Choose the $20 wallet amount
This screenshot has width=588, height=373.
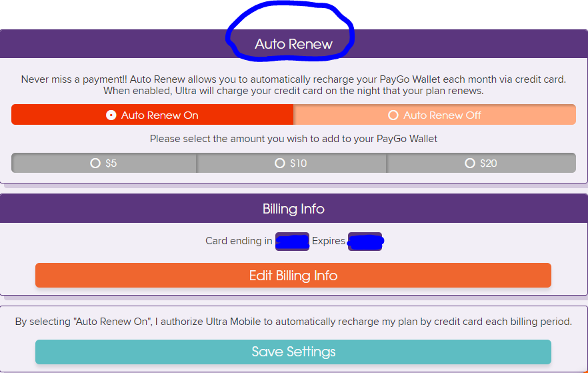pos(481,163)
